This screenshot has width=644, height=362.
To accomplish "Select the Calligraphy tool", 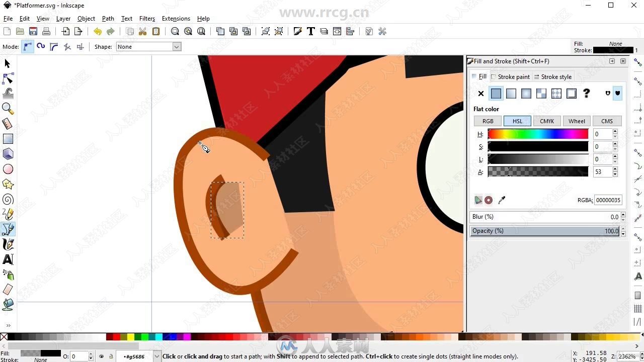I will (x=8, y=244).
